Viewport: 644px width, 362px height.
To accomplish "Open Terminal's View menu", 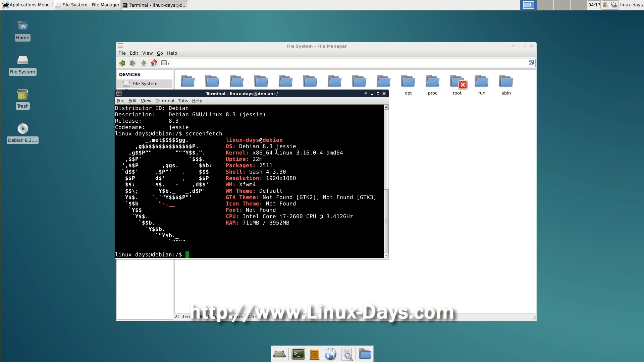I will coord(146,101).
